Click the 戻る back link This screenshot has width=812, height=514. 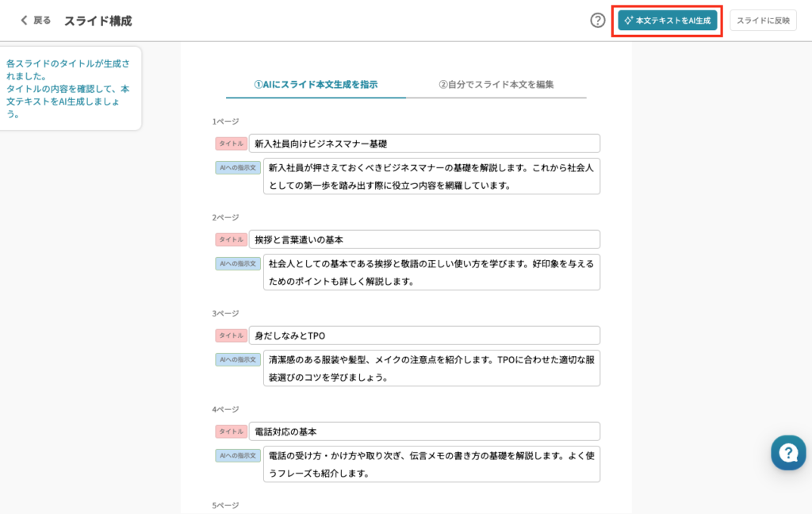click(x=42, y=21)
